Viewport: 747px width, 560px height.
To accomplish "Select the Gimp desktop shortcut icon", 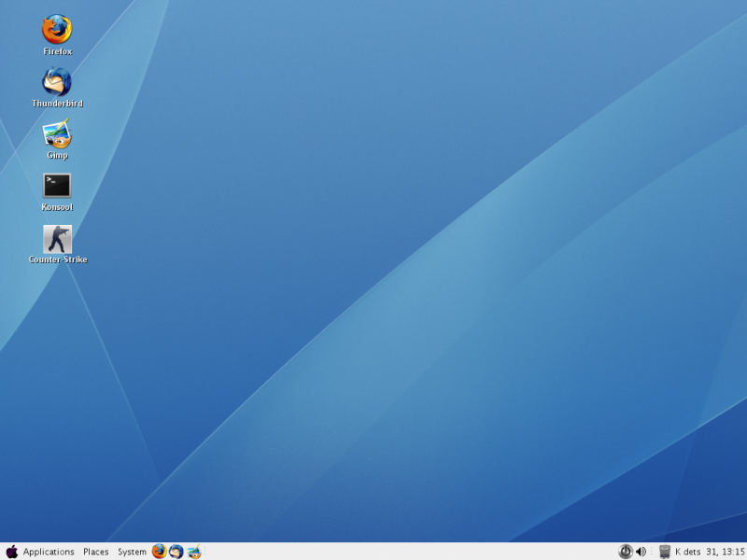I will tap(57, 133).
